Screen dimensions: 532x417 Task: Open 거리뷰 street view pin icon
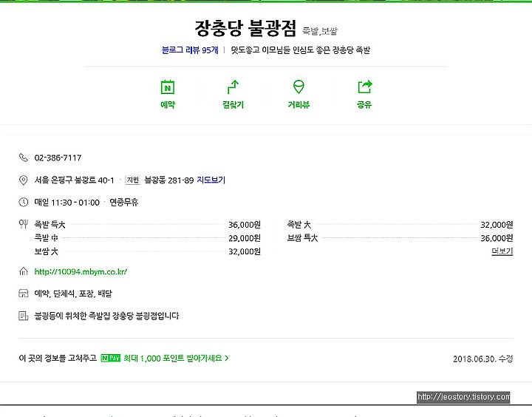click(299, 87)
